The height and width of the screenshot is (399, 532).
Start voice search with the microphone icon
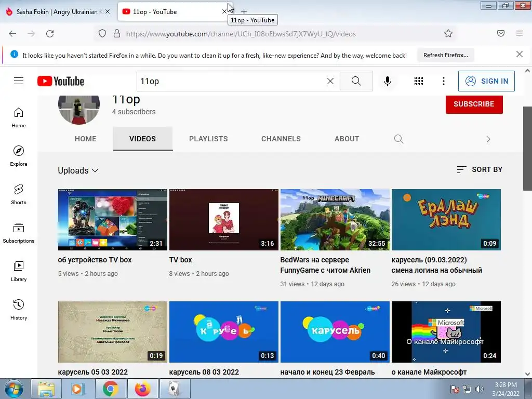point(387,81)
